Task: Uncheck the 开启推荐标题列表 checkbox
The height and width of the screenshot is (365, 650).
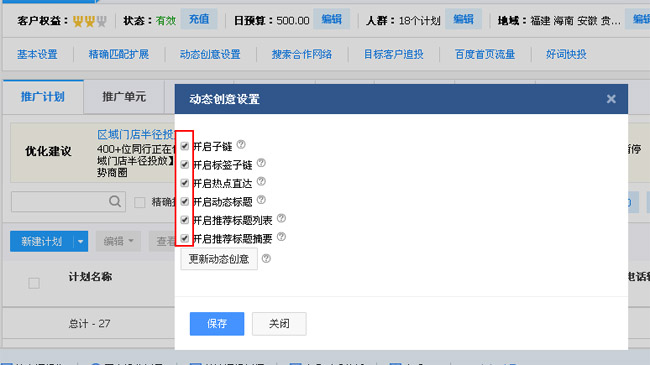Action: (185, 220)
